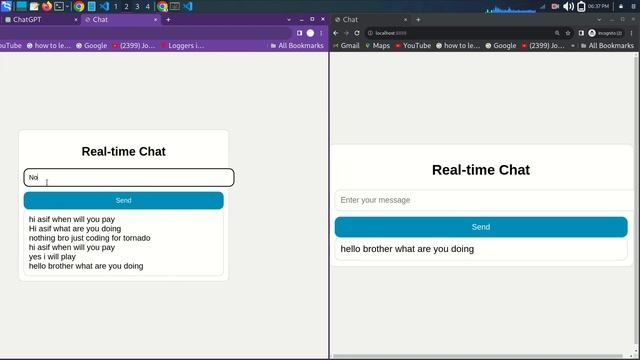This screenshot has width=640, height=360.
Task: Launch Chrome from the panel launcher
Action: coord(79,6)
